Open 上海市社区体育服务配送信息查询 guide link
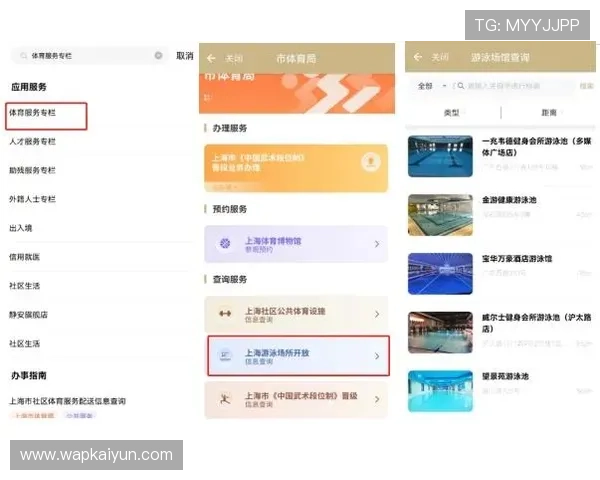The width and height of the screenshot is (600, 480). point(67,401)
